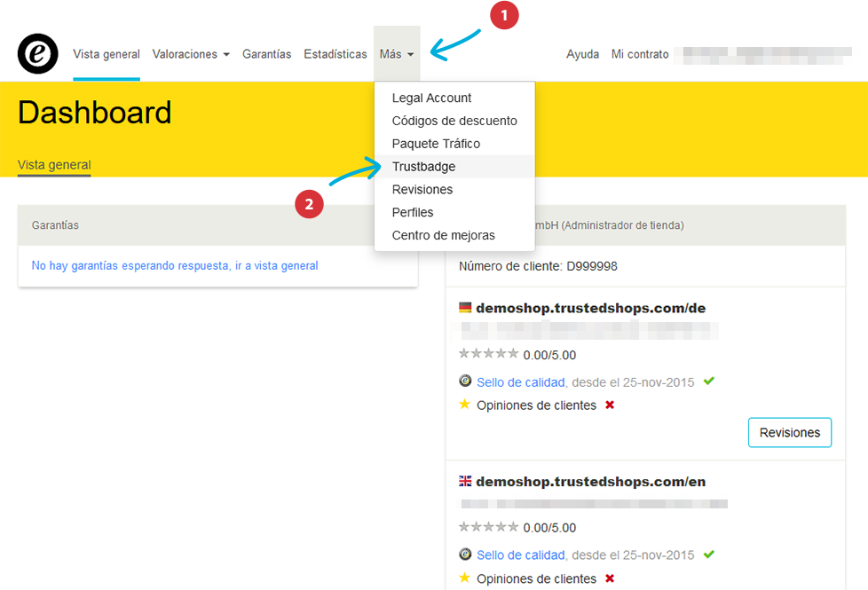Click the Trusted Shops e logo
This screenshot has height=590, width=868.
[37, 54]
